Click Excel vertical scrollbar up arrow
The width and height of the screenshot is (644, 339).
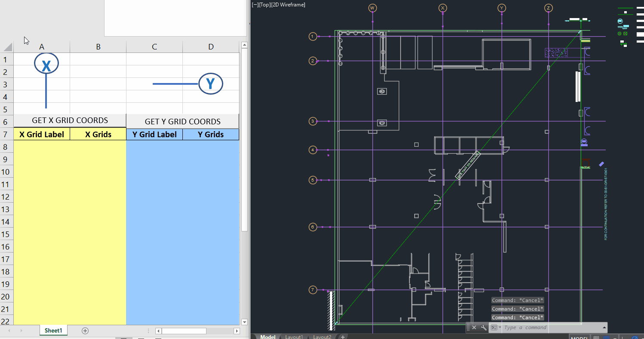(x=244, y=45)
